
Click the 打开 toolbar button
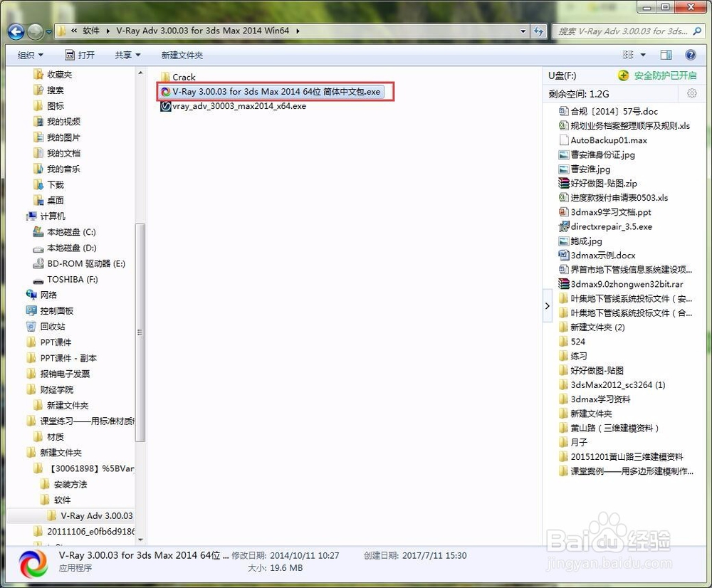click(x=80, y=55)
